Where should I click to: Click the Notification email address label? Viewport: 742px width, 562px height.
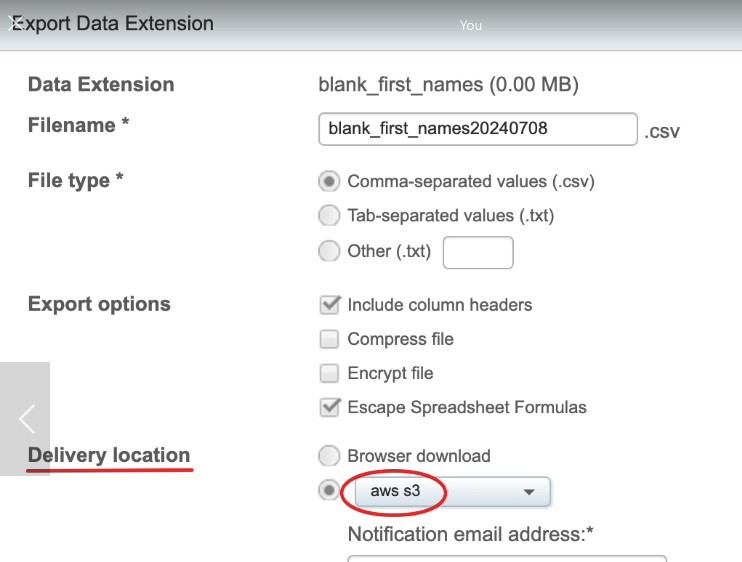pos(471,534)
